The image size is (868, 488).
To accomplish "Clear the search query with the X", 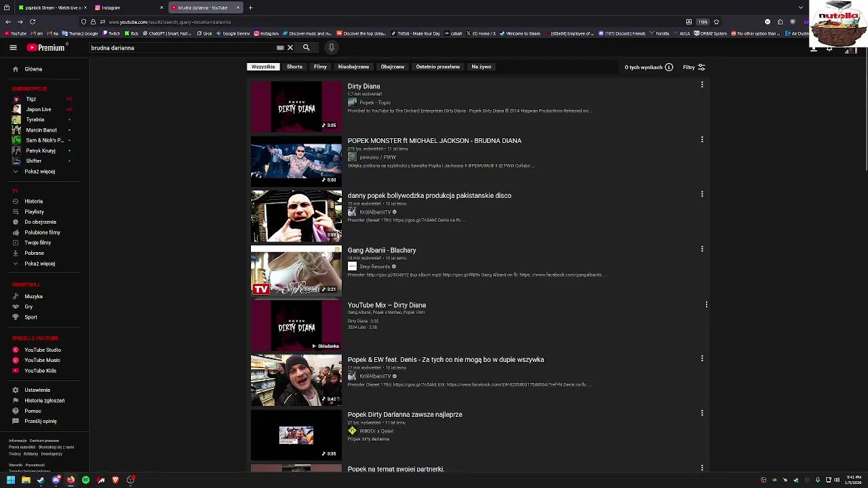I will coord(290,47).
